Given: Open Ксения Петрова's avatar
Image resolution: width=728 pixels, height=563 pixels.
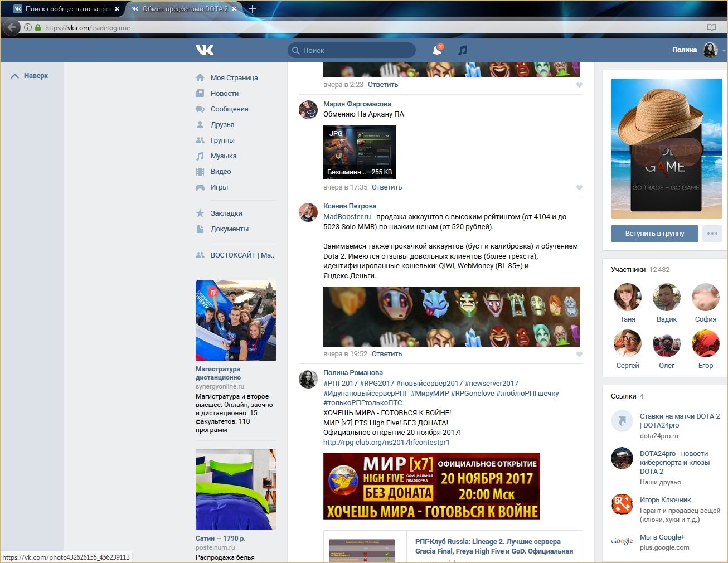Looking at the screenshot, I should coord(308,212).
